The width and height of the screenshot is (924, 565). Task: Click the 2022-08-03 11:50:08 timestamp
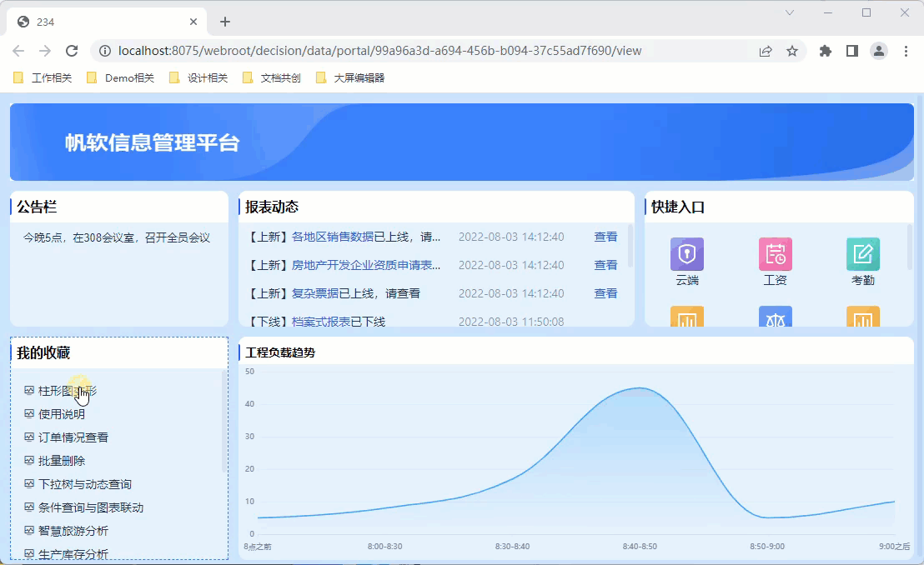[x=511, y=322]
